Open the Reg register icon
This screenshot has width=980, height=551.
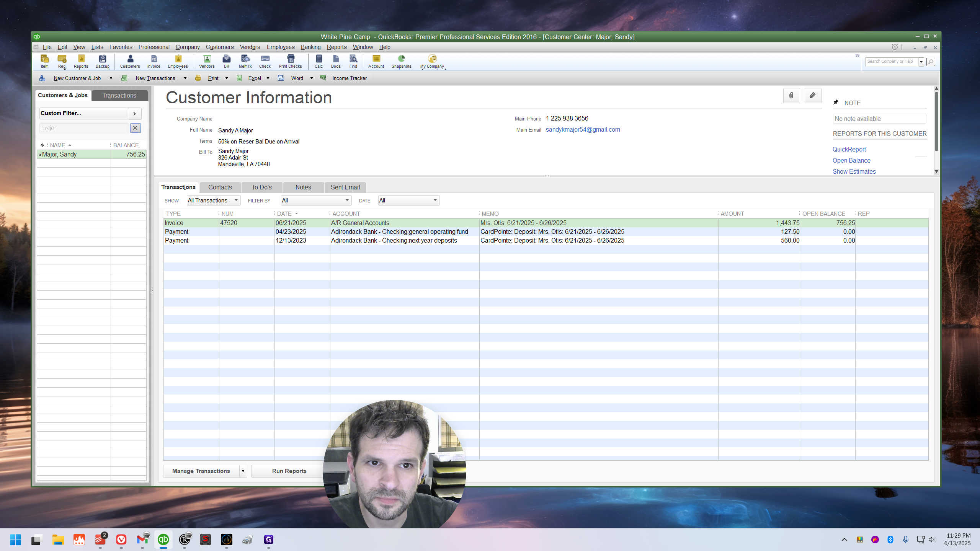[62, 61]
